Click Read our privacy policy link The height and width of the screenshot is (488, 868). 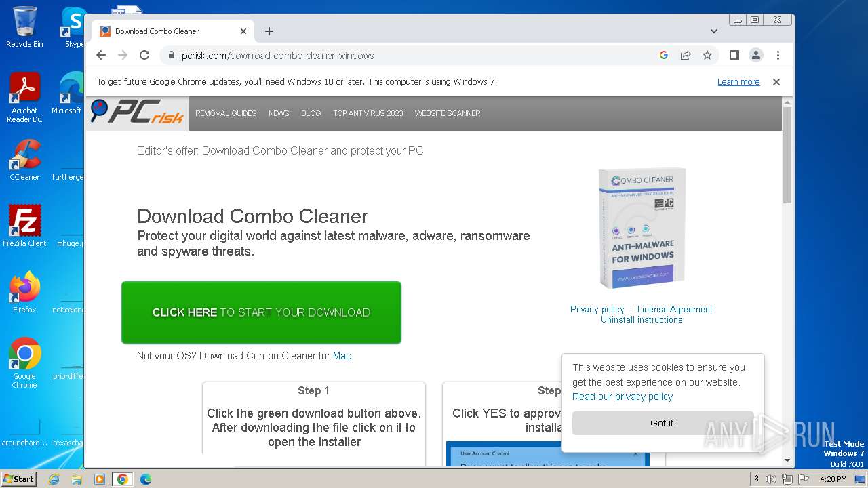tap(623, 396)
